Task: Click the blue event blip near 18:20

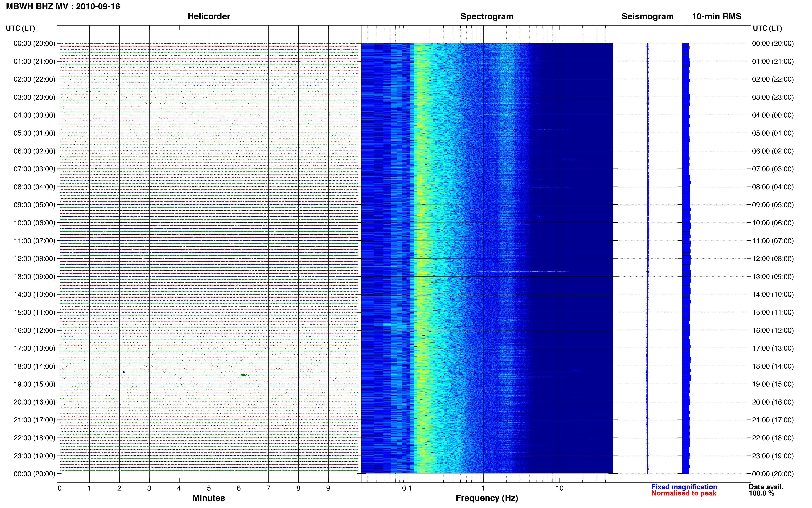Action: point(124,372)
